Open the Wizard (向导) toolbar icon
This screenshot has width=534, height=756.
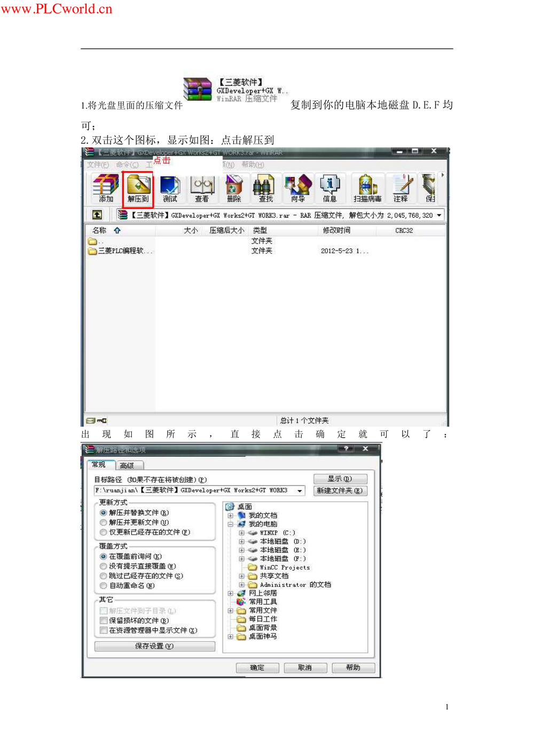[x=298, y=188]
